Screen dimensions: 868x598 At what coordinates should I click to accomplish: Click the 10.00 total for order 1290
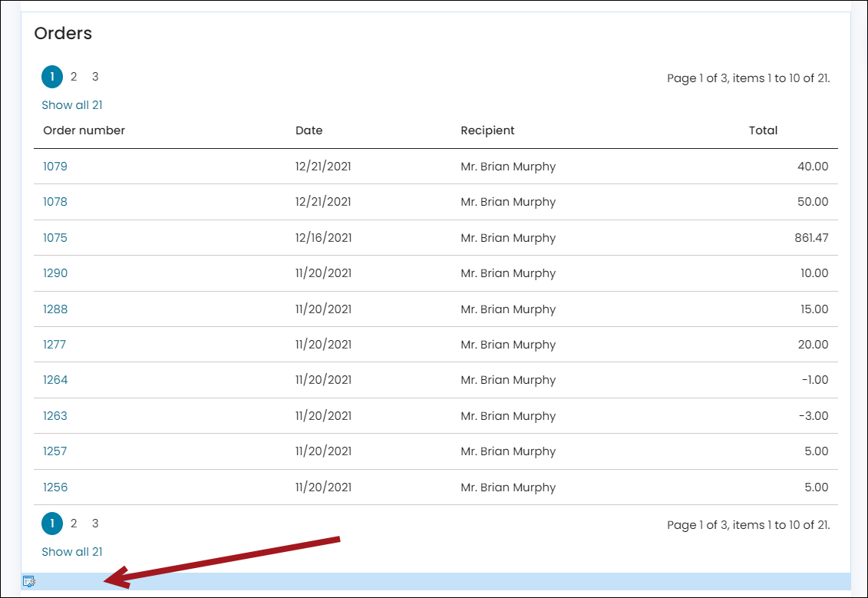(814, 273)
